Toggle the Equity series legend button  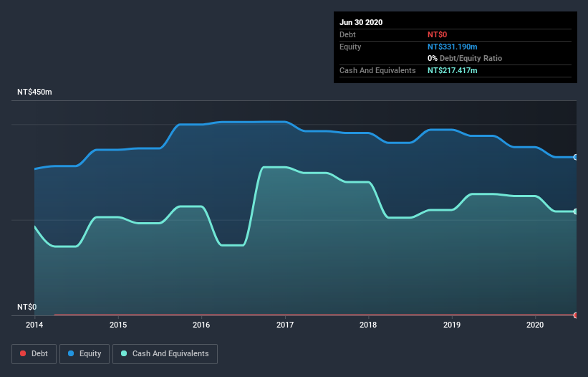pos(85,354)
